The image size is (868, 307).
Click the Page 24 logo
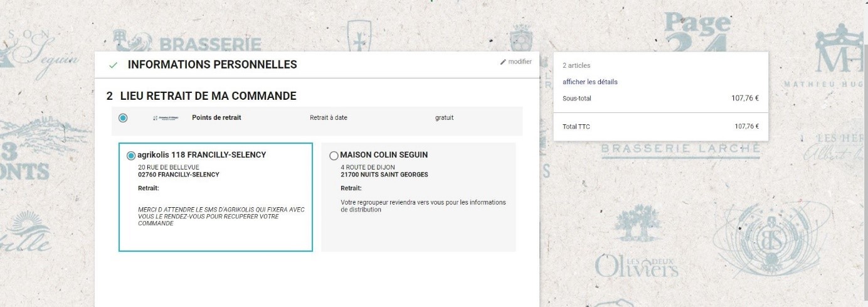pyautogui.click(x=697, y=33)
